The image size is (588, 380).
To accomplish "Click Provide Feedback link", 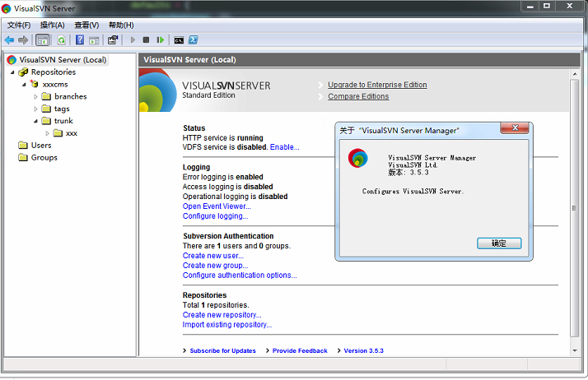I will click(300, 350).
